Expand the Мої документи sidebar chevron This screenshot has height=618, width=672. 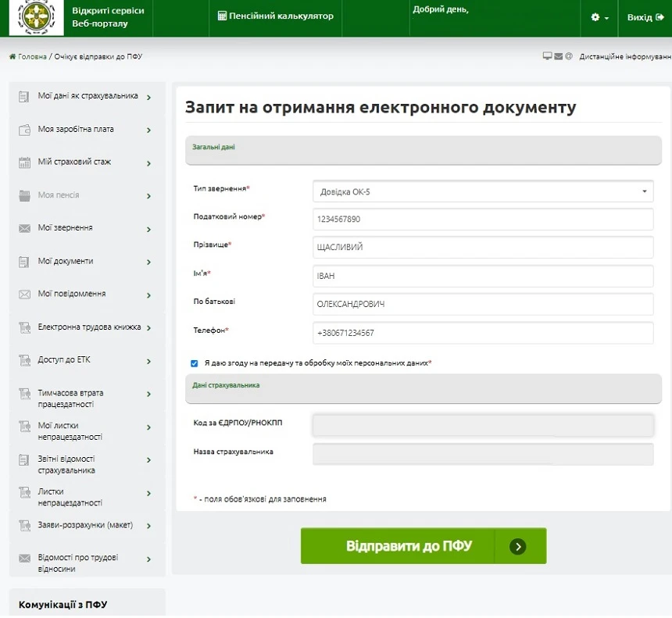tap(148, 263)
